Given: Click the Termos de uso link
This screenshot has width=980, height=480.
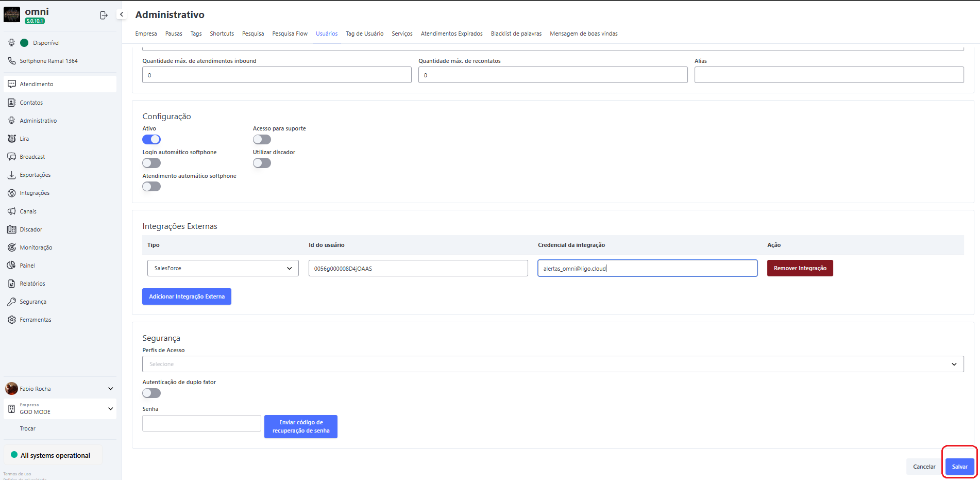Looking at the screenshot, I should pyautogui.click(x=17, y=474).
